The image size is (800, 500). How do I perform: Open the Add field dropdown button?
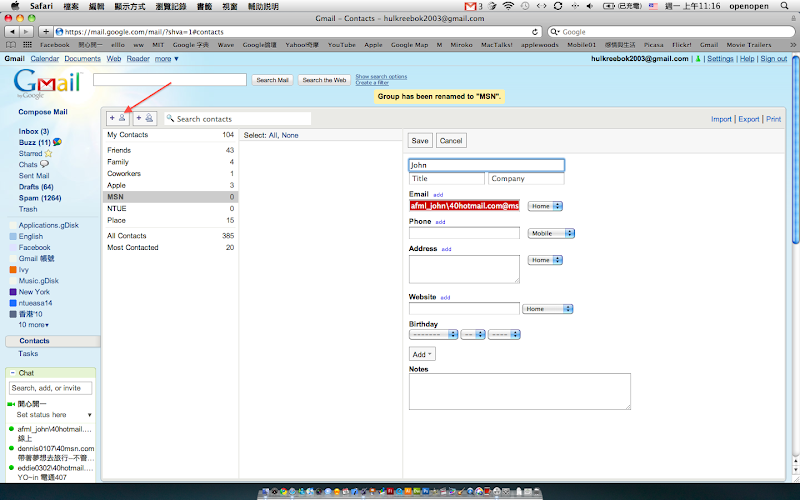click(422, 354)
